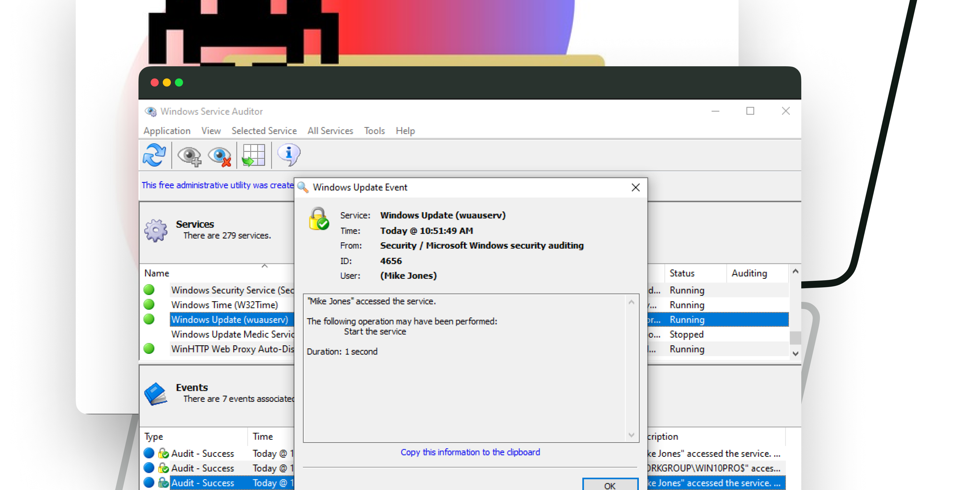Click the Name column sort arrow
Viewport: 980px width, 490px height.
coord(265,266)
